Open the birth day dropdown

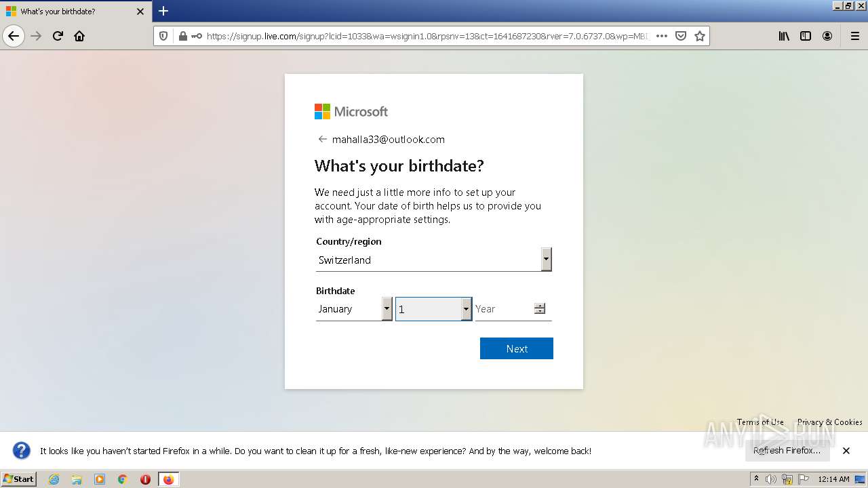tap(434, 308)
